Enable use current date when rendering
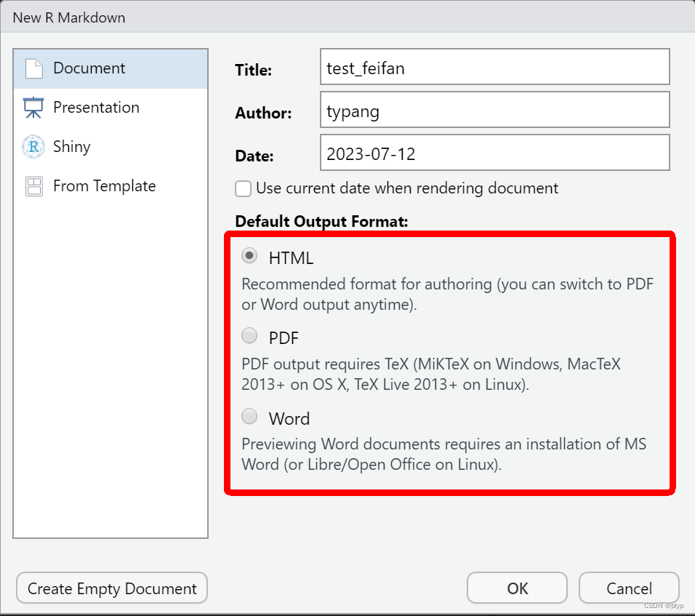Viewport: 695px width, 616px height. coord(244,188)
